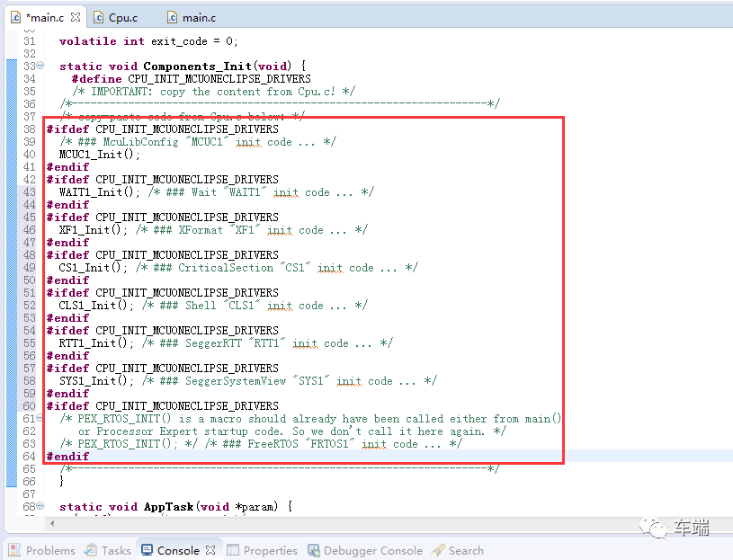
Task: Click the Debugger Console view icon
Action: 314,550
